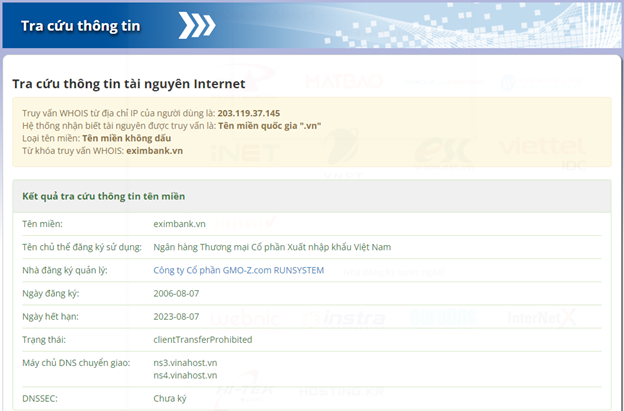Select the heading 'Tra cứu thông tin tài nguyên Internet'
This screenshot has width=624, height=411.
click(129, 84)
